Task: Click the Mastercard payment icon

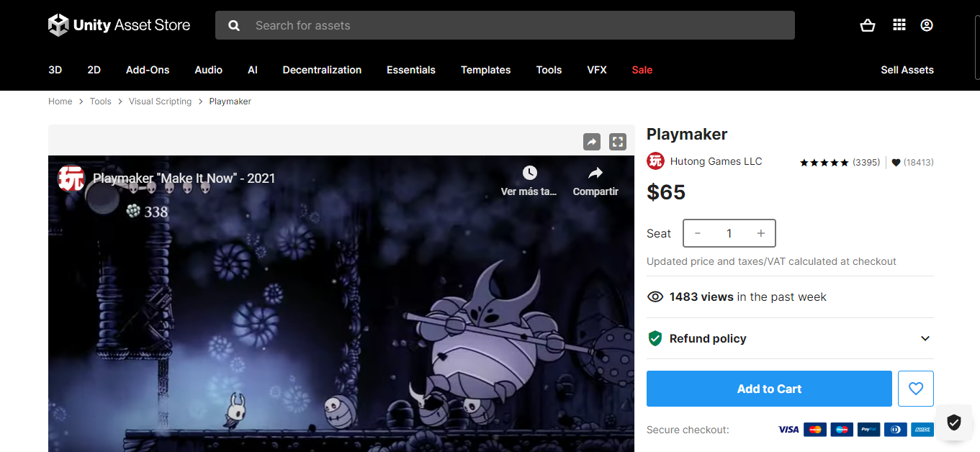Action: tap(815, 430)
